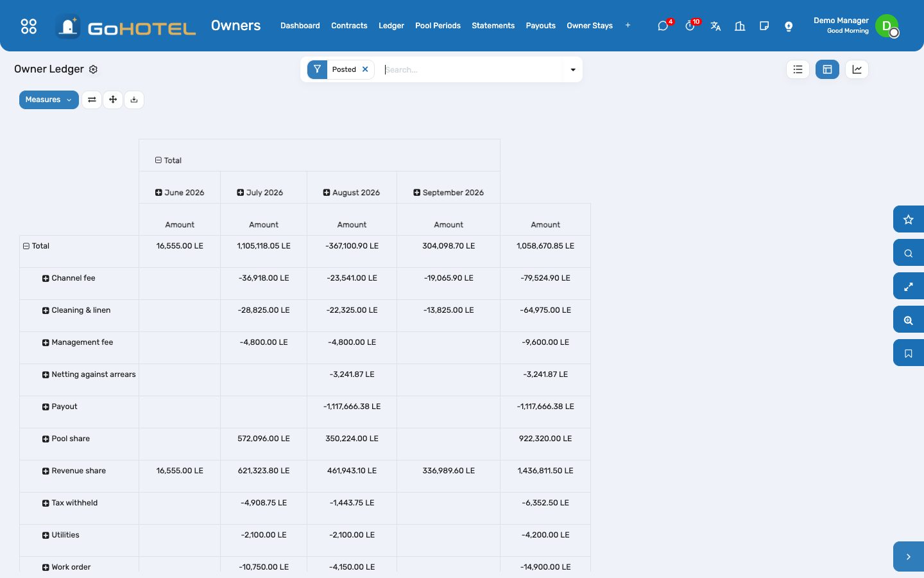
Task: Open the Payouts menu
Action: click(541, 26)
